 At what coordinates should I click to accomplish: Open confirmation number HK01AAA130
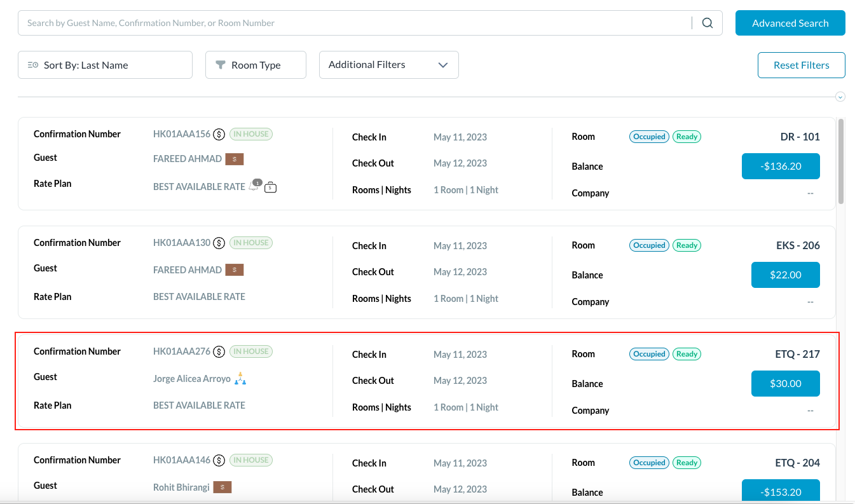181,243
